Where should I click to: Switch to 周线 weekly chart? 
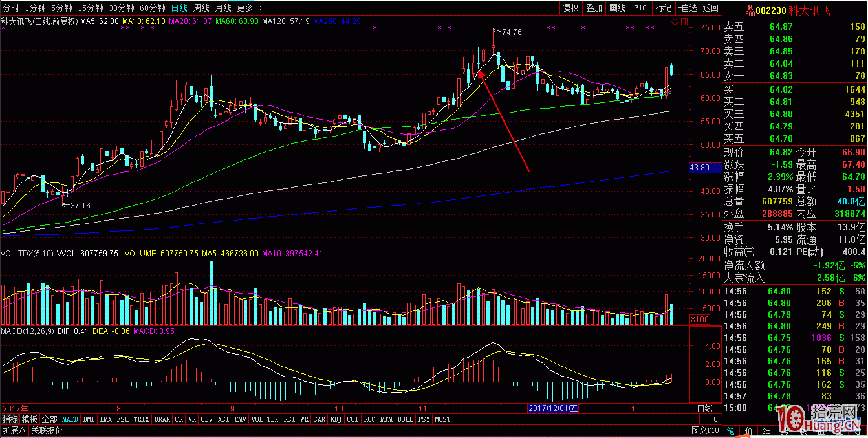(202, 8)
